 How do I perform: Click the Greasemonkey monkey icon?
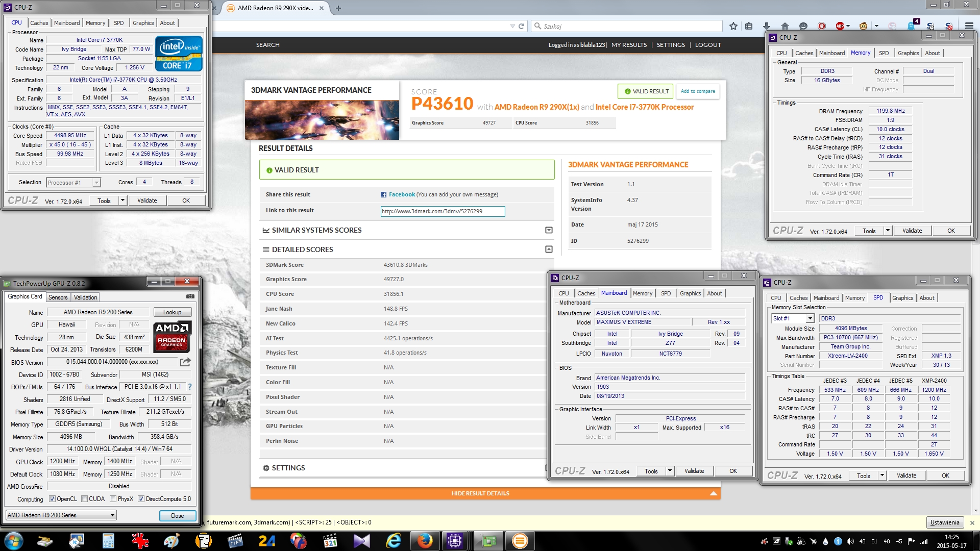(x=864, y=26)
